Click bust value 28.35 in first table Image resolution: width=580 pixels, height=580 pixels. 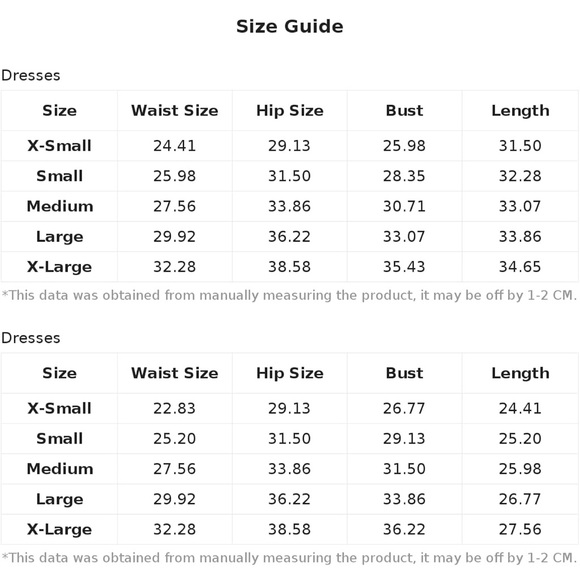[404, 176]
